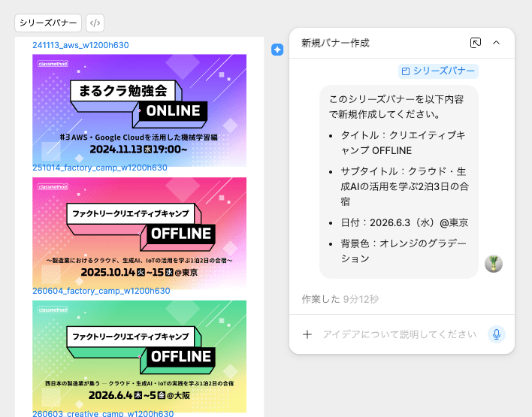Click the サブタイトル bullet about 2泊3日の合宿
532x417 pixels.
coord(404,186)
